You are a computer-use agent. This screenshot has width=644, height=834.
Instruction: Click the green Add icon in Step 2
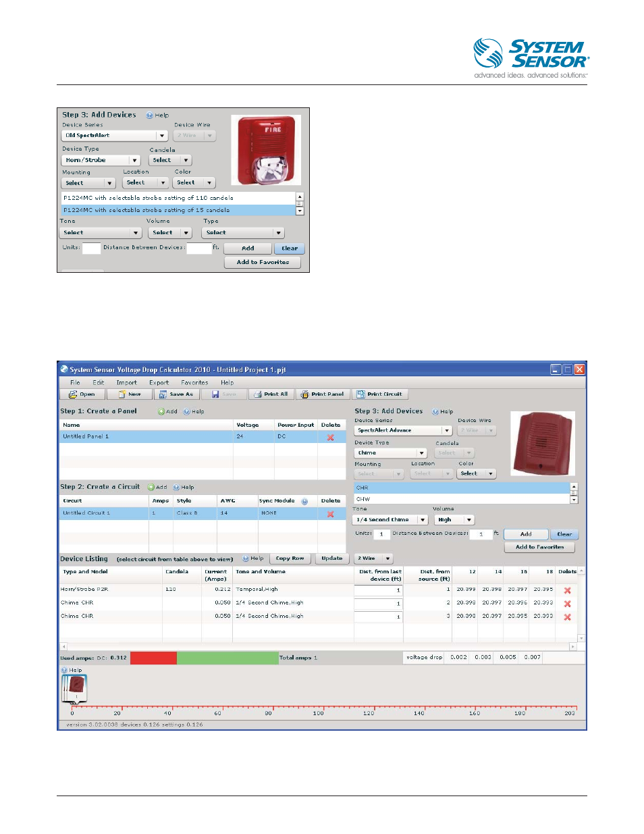(151, 487)
